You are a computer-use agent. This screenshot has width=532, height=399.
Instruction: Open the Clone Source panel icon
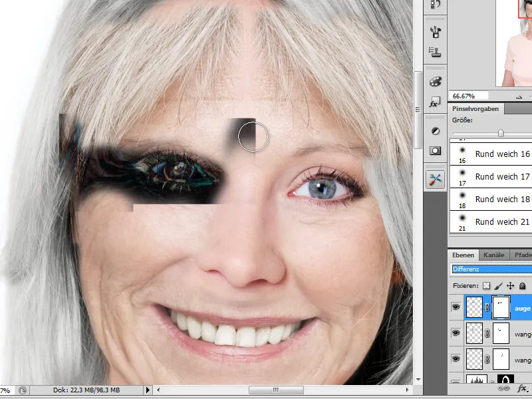pyautogui.click(x=436, y=52)
